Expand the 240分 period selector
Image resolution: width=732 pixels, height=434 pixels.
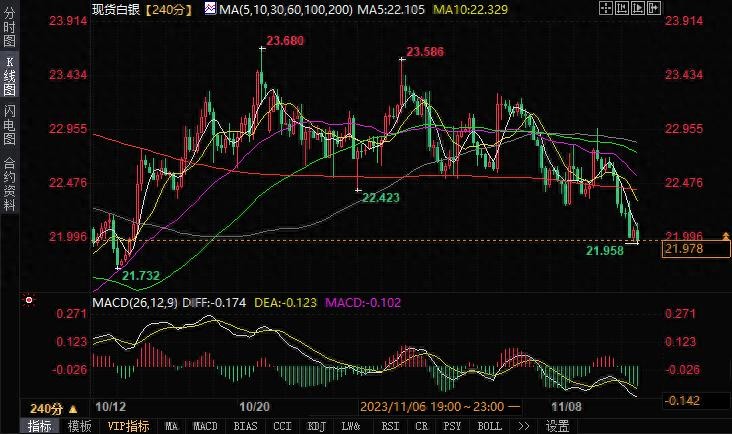click(x=46, y=409)
